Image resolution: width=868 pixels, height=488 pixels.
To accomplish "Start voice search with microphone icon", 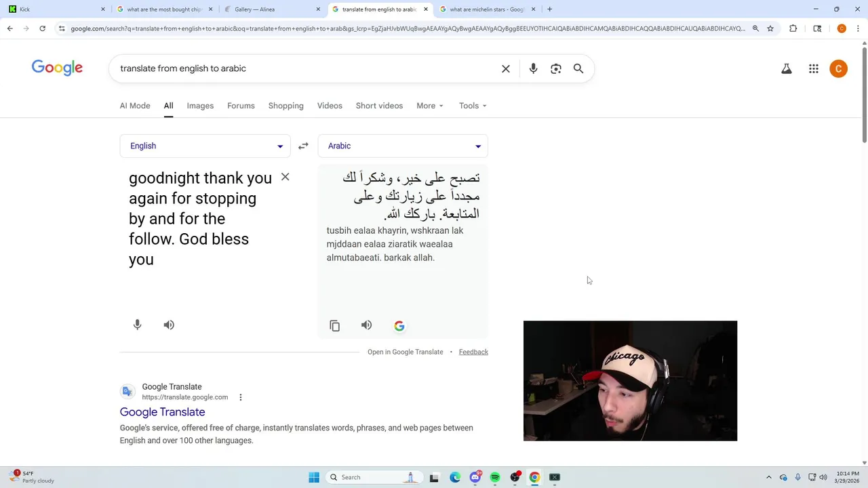I will click(533, 68).
